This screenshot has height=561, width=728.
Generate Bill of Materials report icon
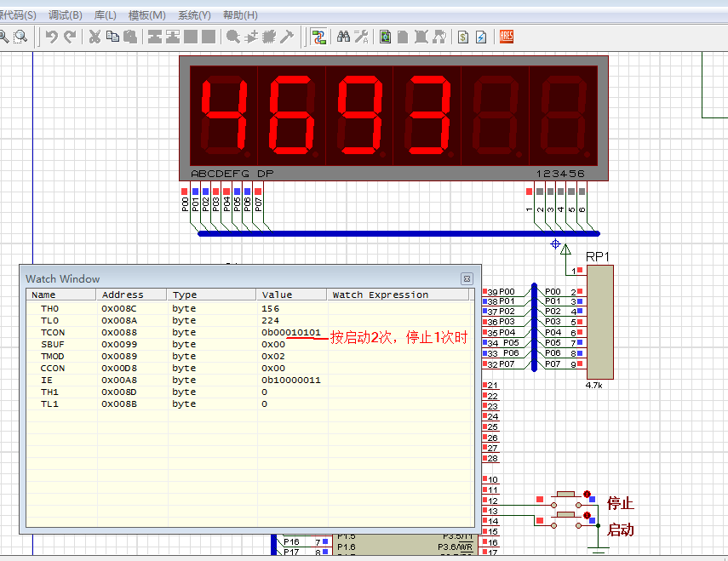(463, 37)
